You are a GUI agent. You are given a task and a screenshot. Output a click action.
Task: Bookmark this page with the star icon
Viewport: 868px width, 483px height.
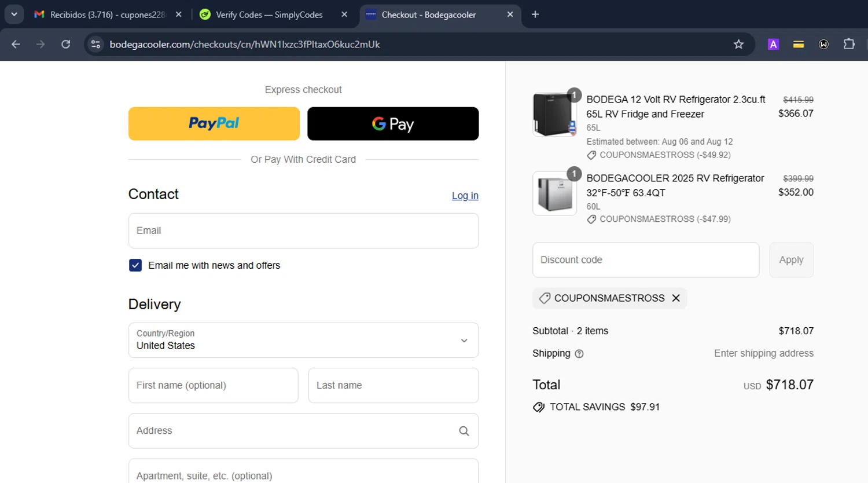[x=738, y=44]
